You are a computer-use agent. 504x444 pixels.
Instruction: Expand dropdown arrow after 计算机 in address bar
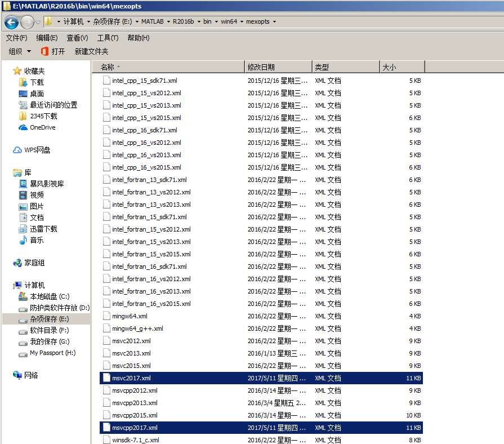click(88, 21)
